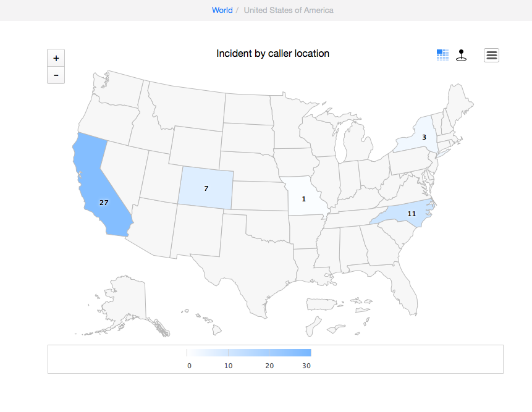Viewport: 532px width, 412px height.
Task: Zoom out with the minus button
Action: (56, 75)
